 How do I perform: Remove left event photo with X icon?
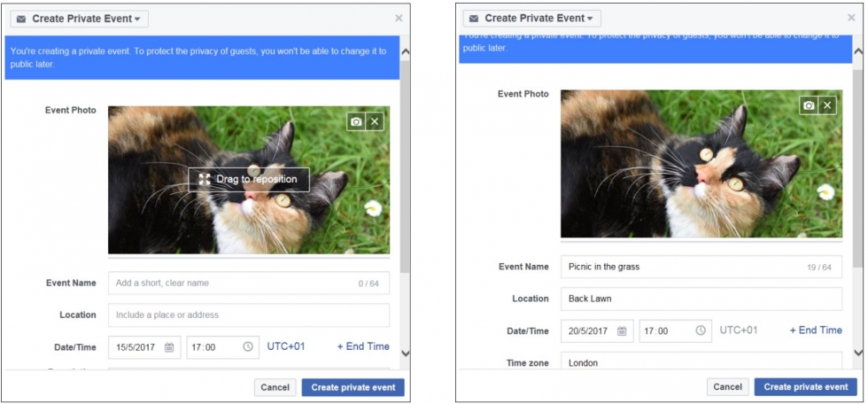coord(375,121)
